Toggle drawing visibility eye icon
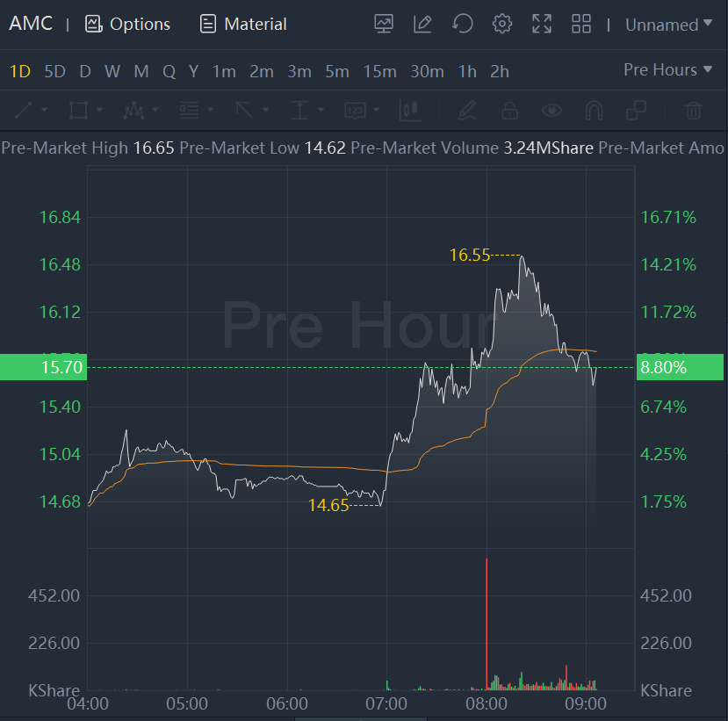 click(552, 111)
